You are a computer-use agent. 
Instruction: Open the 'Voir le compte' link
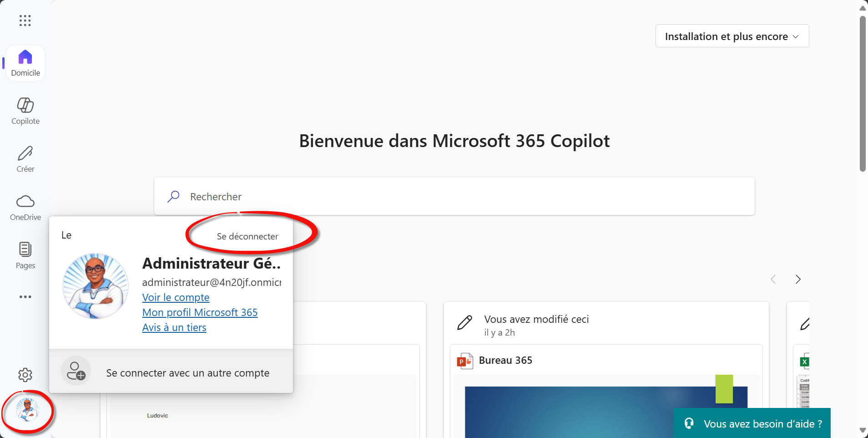176,297
